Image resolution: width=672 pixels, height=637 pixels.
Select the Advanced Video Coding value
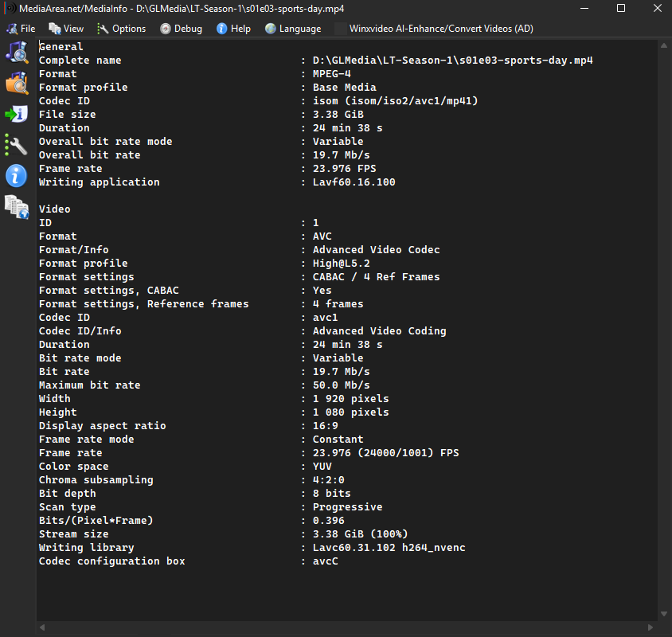pos(379,331)
